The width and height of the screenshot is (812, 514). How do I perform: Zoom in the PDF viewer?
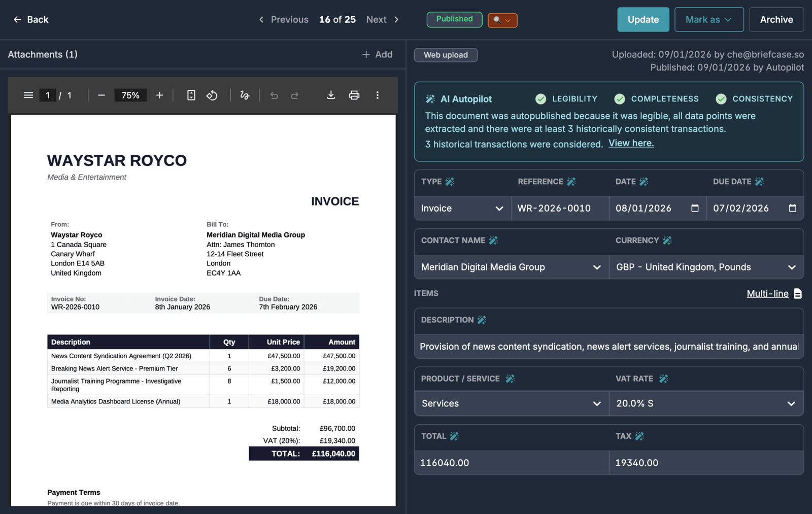coord(159,95)
